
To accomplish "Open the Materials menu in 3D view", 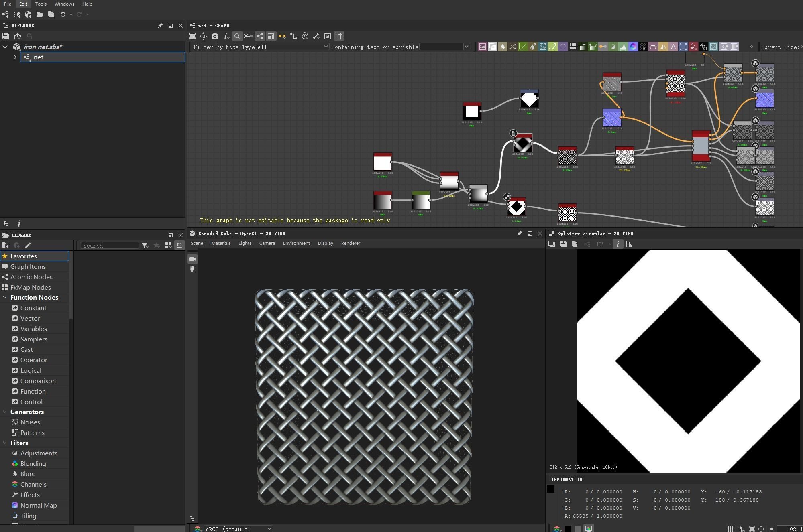I will (220, 243).
